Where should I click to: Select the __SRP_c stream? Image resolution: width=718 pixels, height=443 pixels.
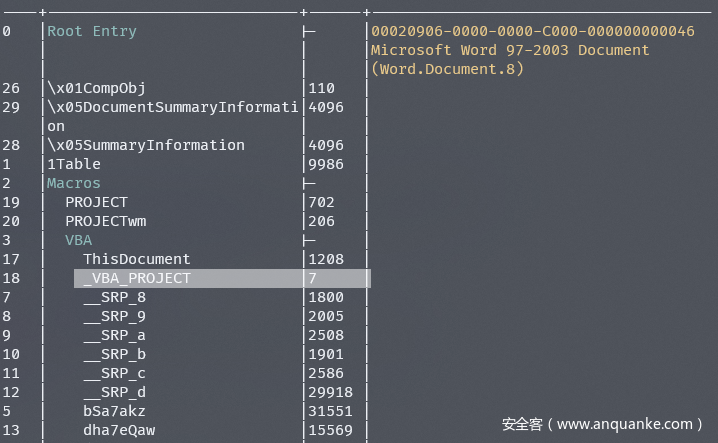coord(114,373)
